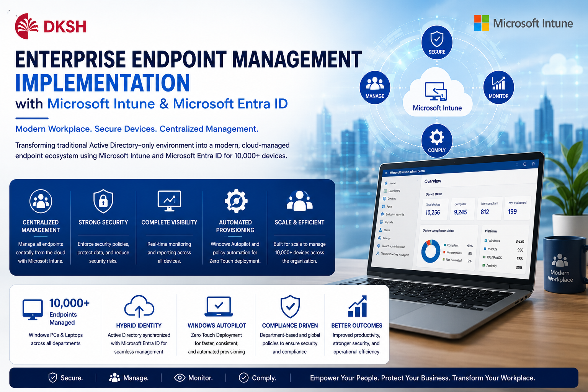Open Dashboard in the Intune admin sidebar
The width and height of the screenshot is (588, 392).
click(x=392, y=191)
